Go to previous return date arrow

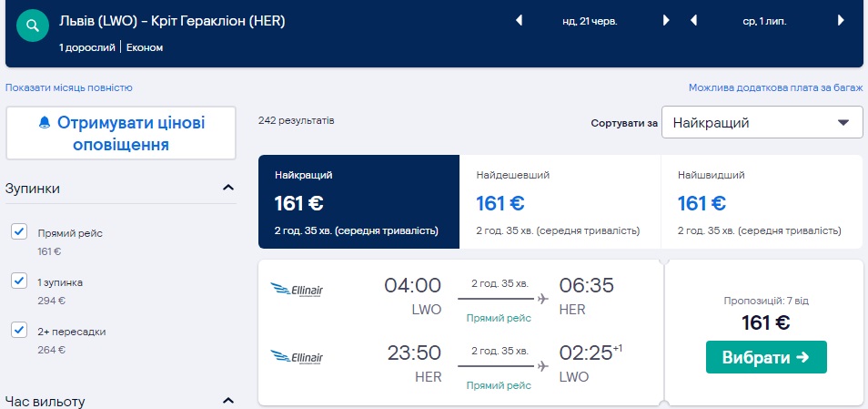695,21
